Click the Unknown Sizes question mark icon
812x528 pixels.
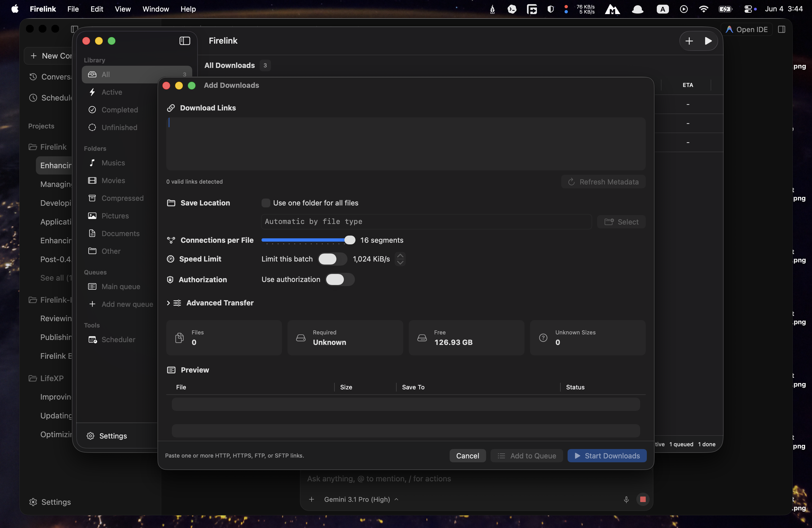pos(543,338)
